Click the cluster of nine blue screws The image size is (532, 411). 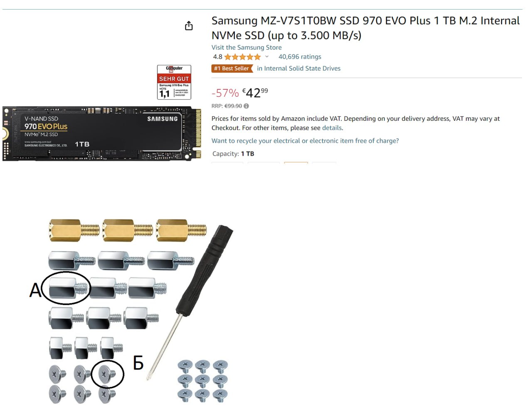203,381
